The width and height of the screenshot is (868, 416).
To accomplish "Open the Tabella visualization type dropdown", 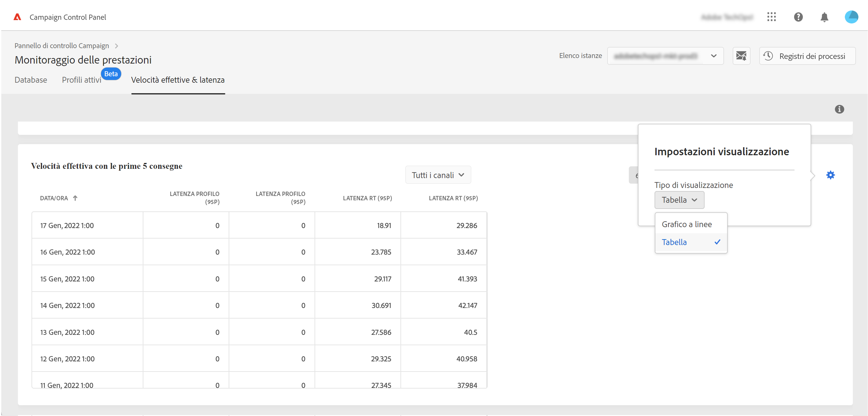I will (x=679, y=200).
